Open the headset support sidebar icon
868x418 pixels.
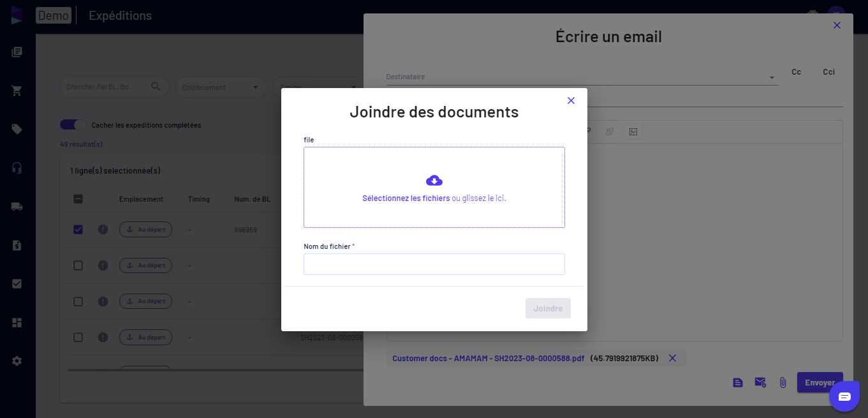[17, 168]
